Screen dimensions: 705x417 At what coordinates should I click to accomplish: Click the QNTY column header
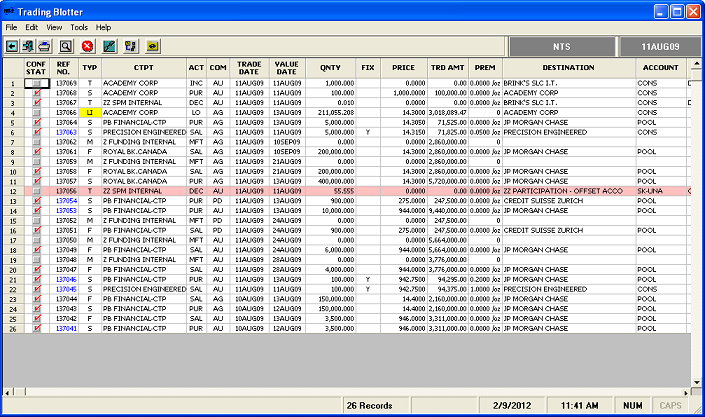(x=330, y=68)
